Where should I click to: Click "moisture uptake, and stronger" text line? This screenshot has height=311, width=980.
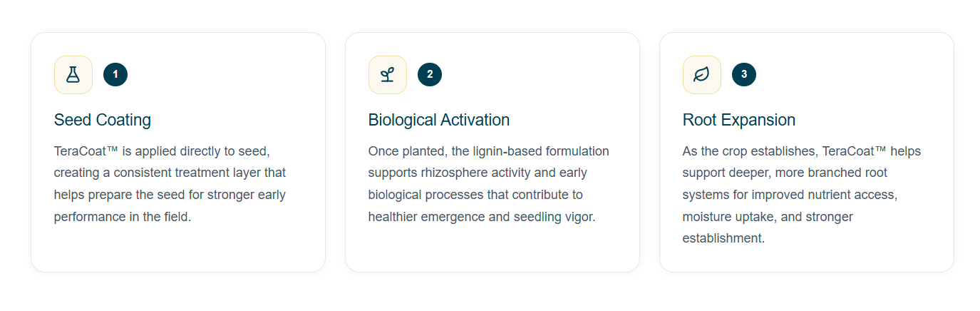click(x=768, y=217)
